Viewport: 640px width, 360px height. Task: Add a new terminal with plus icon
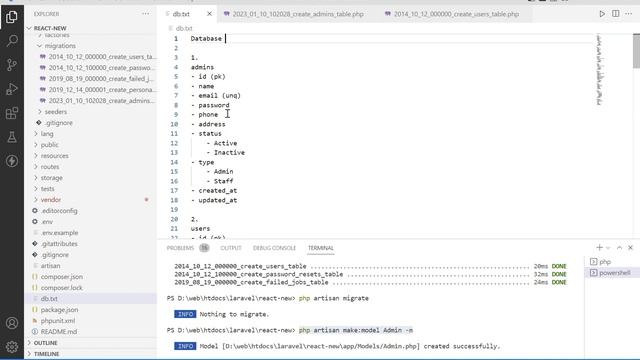click(x=599, y=247)
